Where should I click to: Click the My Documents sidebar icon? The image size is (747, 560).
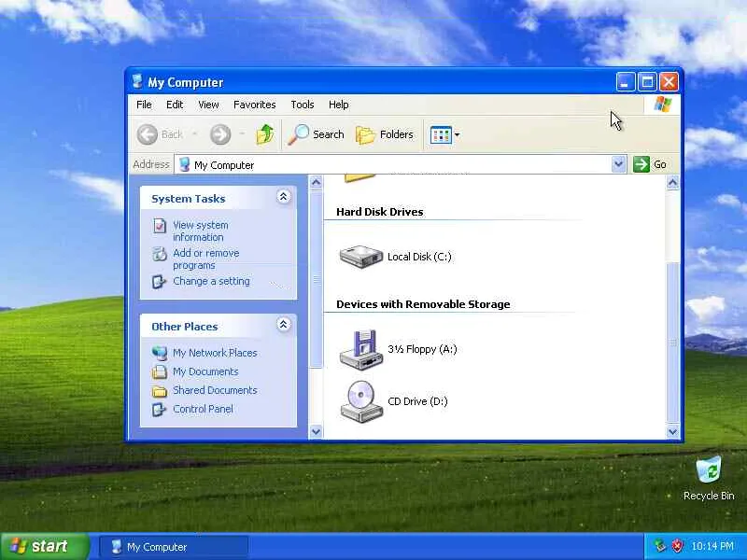click(160, 371)
